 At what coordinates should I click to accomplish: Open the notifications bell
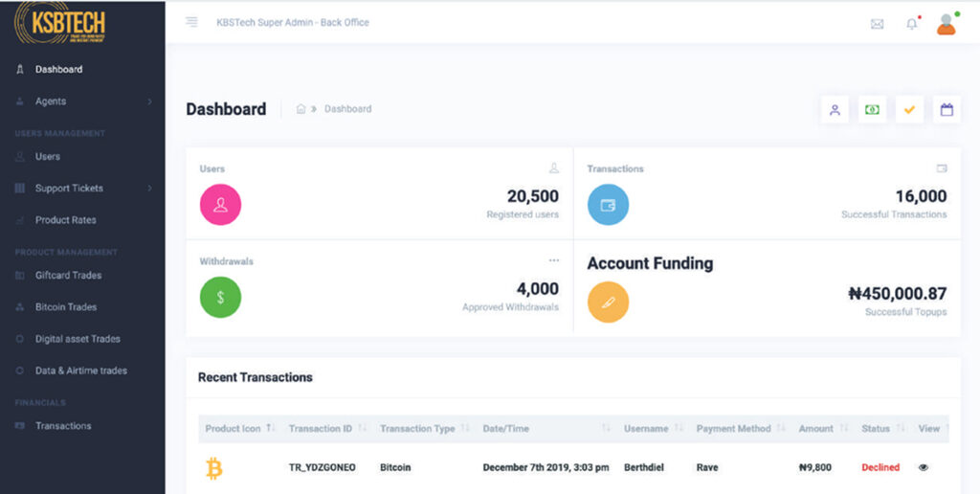coord(911,24)
